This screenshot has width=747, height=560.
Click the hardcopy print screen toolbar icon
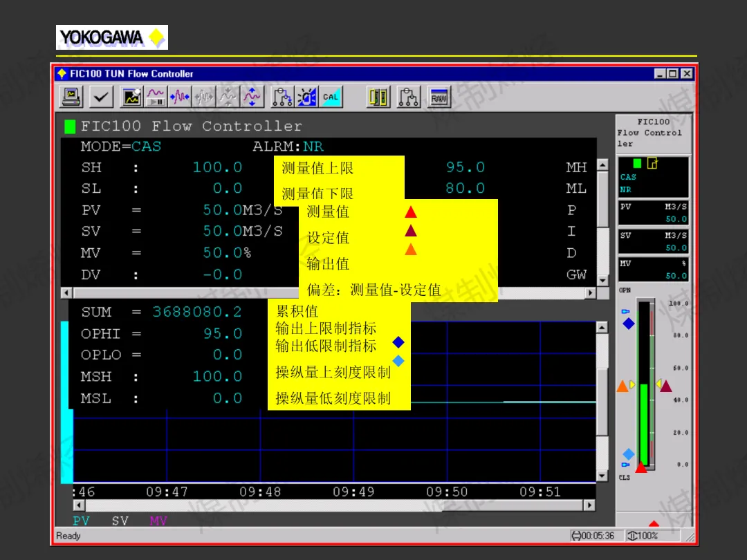[x=72, y=97]
